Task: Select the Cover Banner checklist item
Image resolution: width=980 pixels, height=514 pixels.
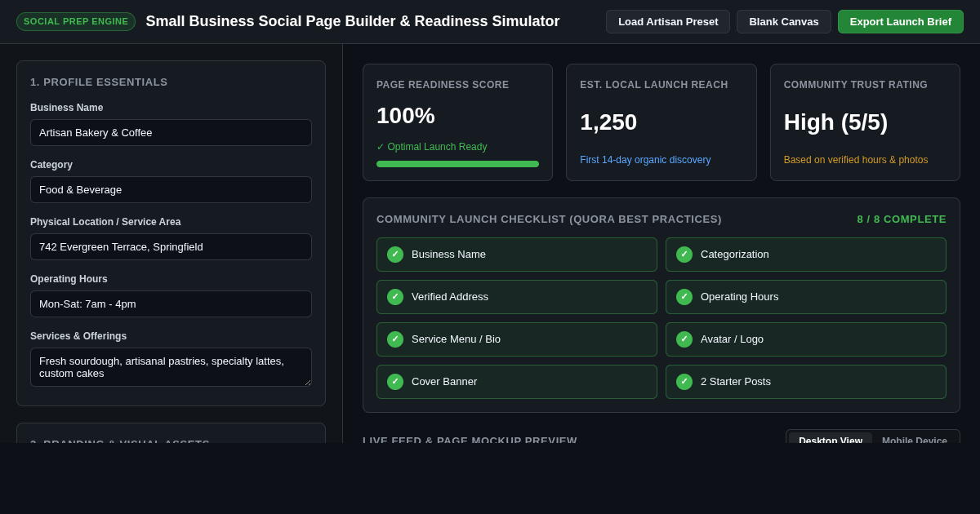Action: point(517,382)
